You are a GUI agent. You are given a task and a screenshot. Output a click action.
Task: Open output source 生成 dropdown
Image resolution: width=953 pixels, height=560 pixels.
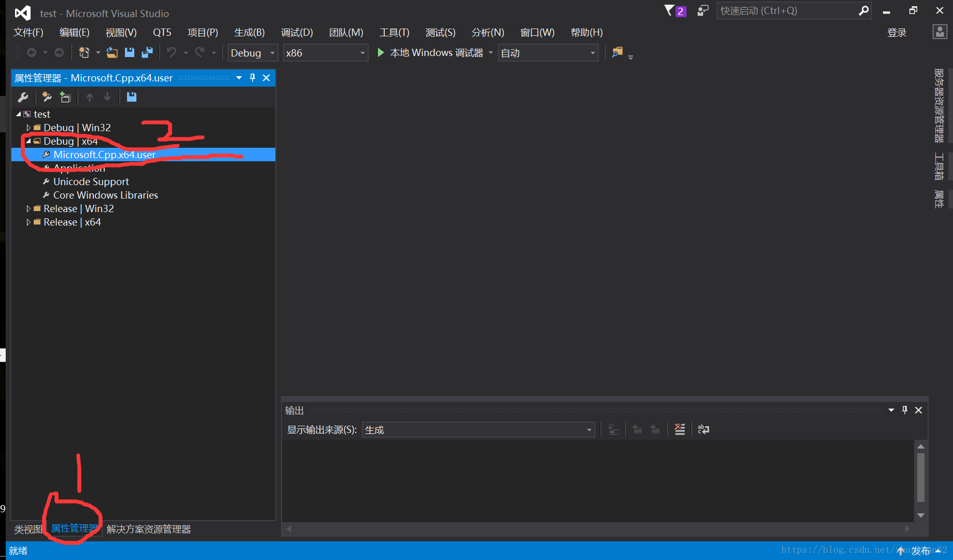478,430
